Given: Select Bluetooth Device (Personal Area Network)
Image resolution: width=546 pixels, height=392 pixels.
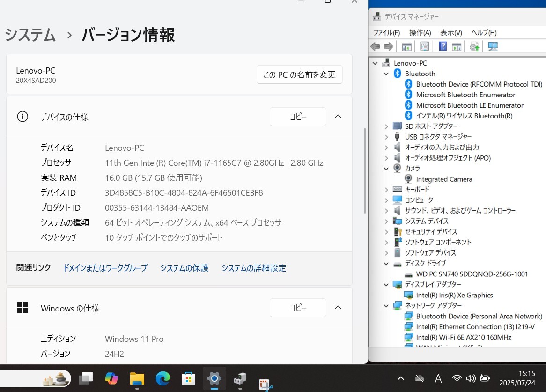Looking at the screenshot, I should [x=479, y=316].
